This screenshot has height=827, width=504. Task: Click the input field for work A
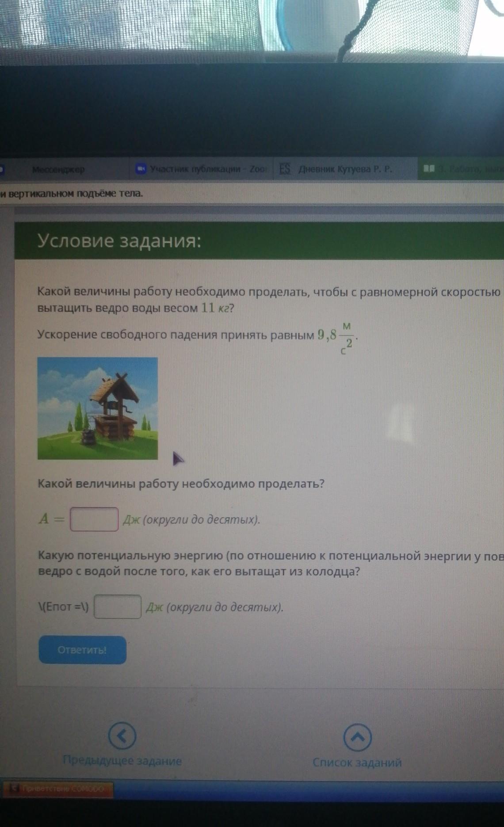94,519
